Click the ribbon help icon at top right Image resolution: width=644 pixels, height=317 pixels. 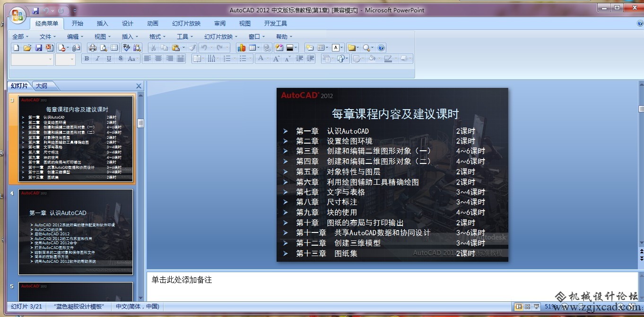[640, 23]
